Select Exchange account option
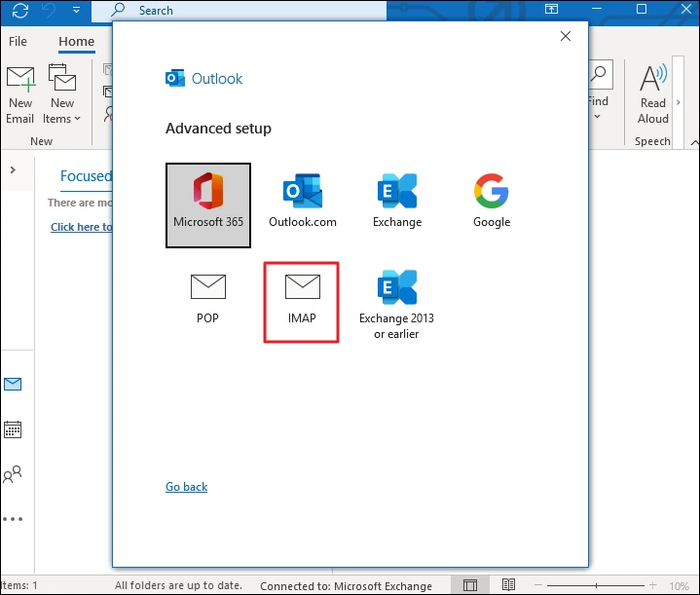The image size is (700, 595). [397, 201]
